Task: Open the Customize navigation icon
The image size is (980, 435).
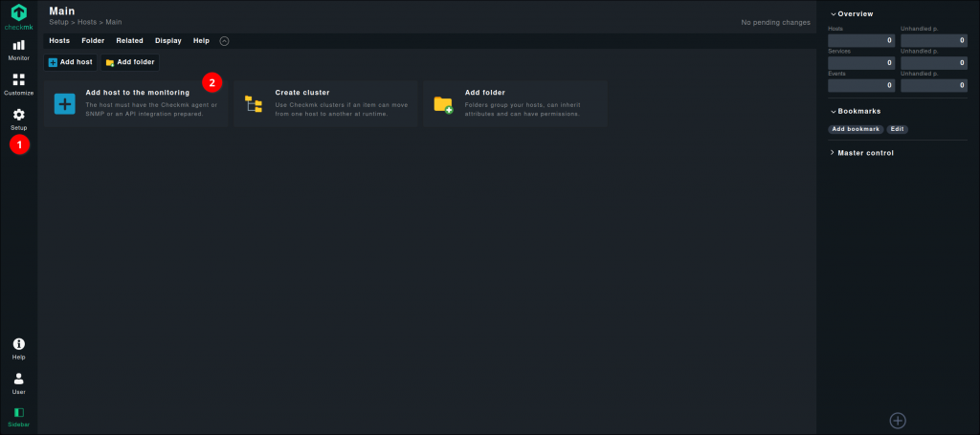Action: 18,80
